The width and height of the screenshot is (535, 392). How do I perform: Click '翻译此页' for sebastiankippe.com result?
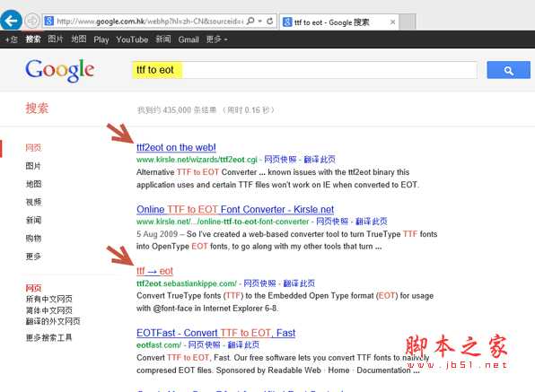coord(299,283)
